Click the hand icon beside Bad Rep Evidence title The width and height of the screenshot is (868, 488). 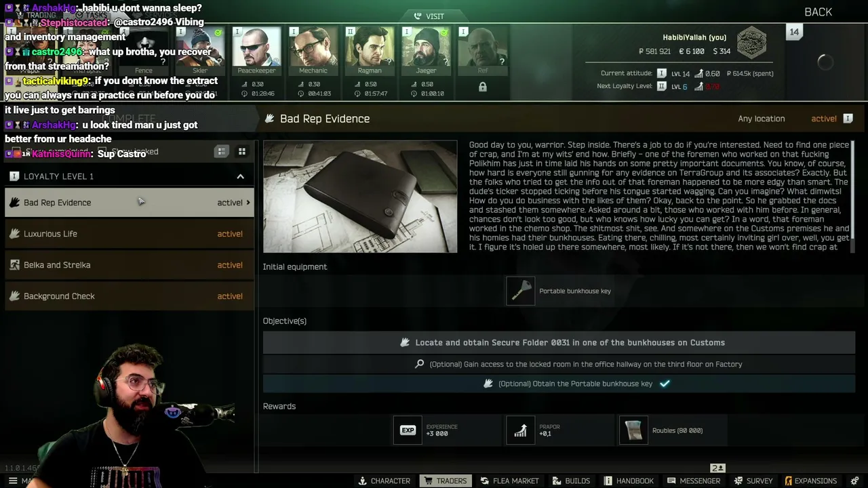270,119
